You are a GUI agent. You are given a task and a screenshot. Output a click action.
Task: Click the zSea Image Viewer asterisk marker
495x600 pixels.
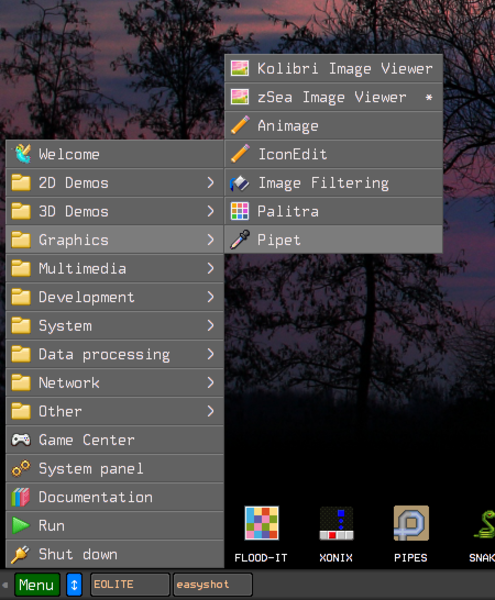pos(429,97)
